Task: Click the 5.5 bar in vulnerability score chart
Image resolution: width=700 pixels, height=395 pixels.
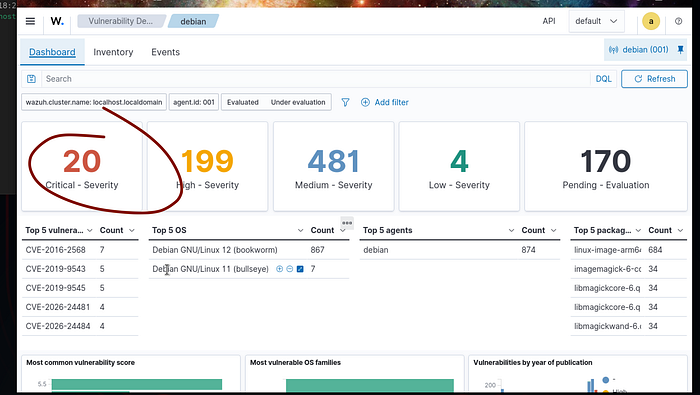Action: [137, 384]
